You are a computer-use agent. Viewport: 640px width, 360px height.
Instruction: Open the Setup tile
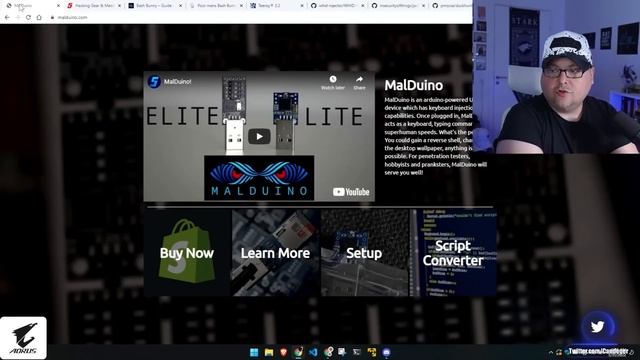[364, 253]
